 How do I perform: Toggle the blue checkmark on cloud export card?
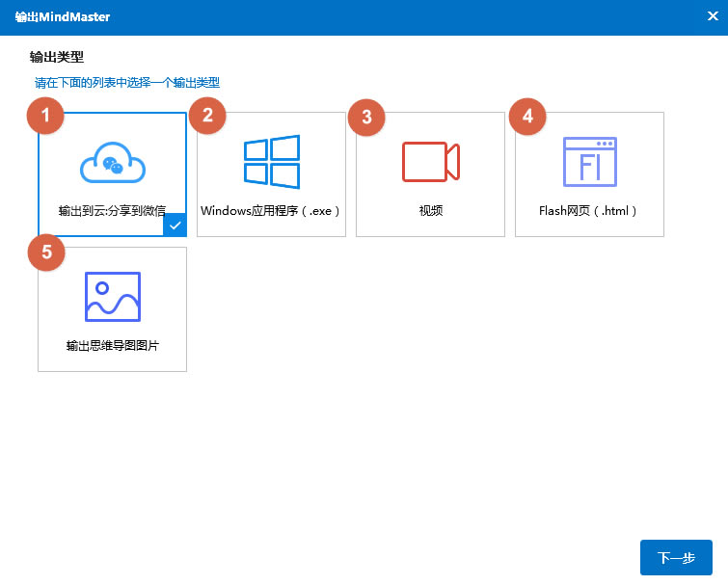(x=175, y=225)
